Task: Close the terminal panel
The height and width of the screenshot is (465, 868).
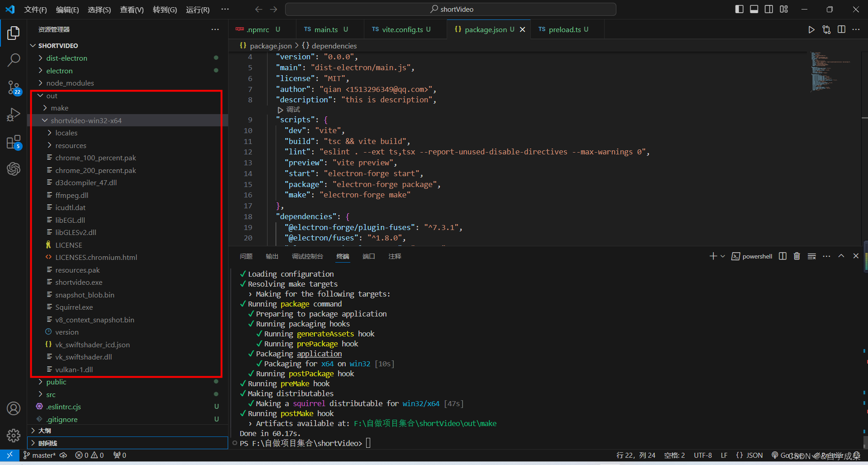Action: [x=856, y=256]
